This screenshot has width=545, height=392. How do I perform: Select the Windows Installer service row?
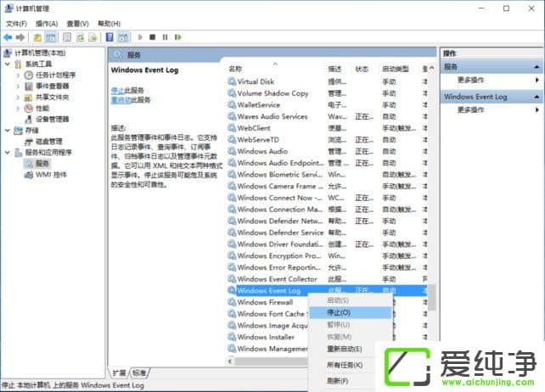[267, 337]
